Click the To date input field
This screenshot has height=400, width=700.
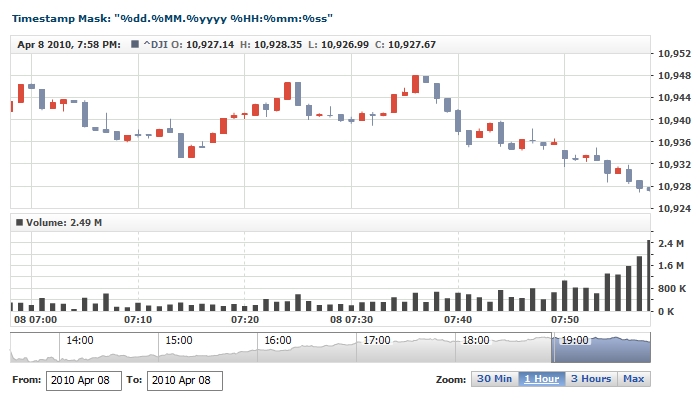184,380
